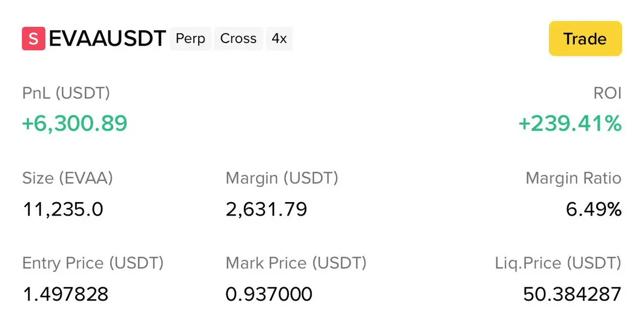Viewport: 644px width, 331px height.
Task: Select the Perp contract tag
Action: (x=190, y=39)
